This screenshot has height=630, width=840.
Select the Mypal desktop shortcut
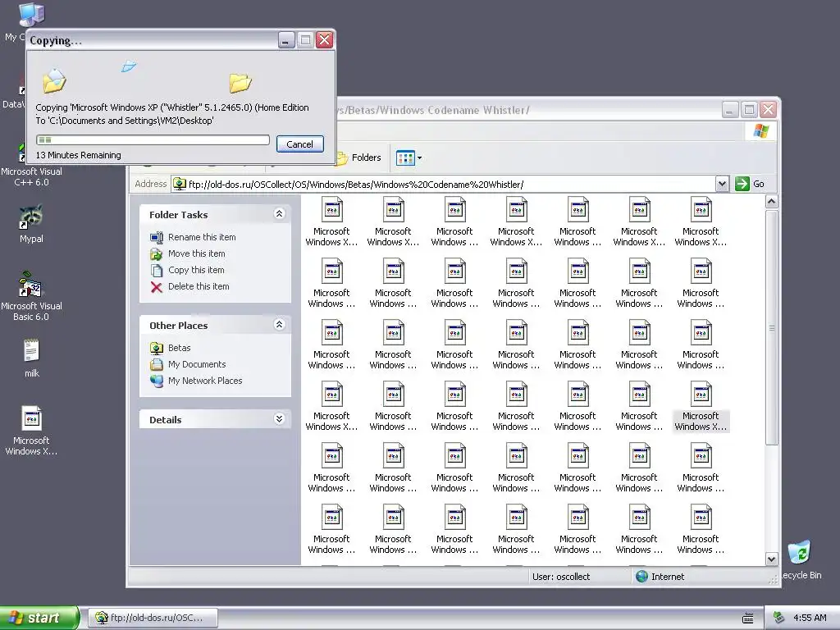tap(31, 224)
